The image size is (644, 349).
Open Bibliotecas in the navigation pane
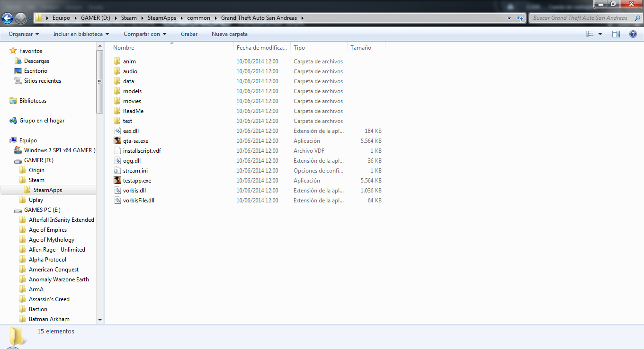33,101
